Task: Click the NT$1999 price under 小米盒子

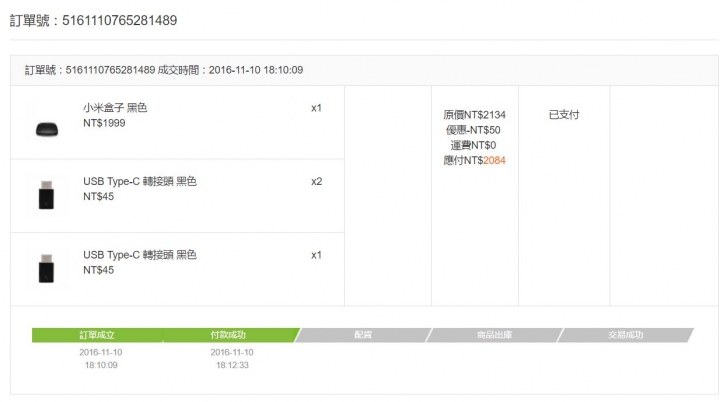Action: (104, 123)
